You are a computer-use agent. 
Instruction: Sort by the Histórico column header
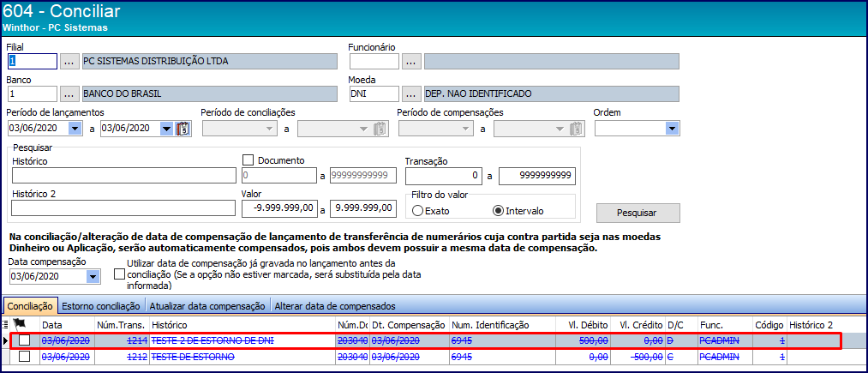242,324
